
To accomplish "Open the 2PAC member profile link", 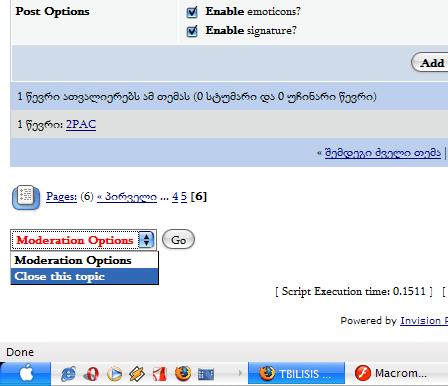I will tap(81, 125).
